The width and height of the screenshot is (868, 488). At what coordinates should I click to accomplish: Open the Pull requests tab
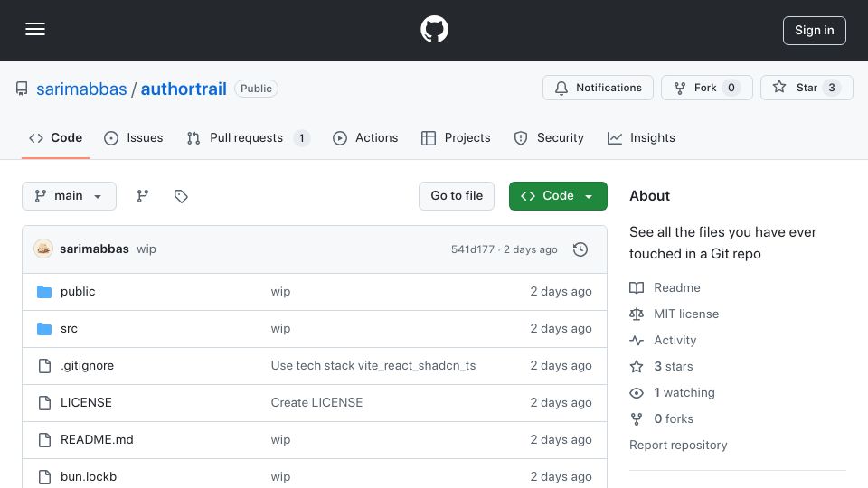coord(248,137)
